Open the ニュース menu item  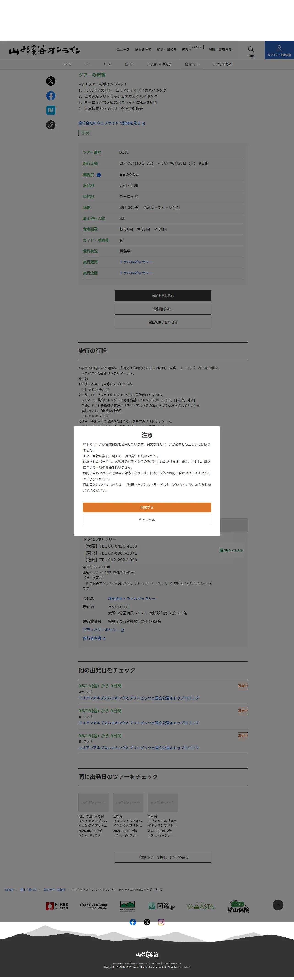[x=123, y=49]
